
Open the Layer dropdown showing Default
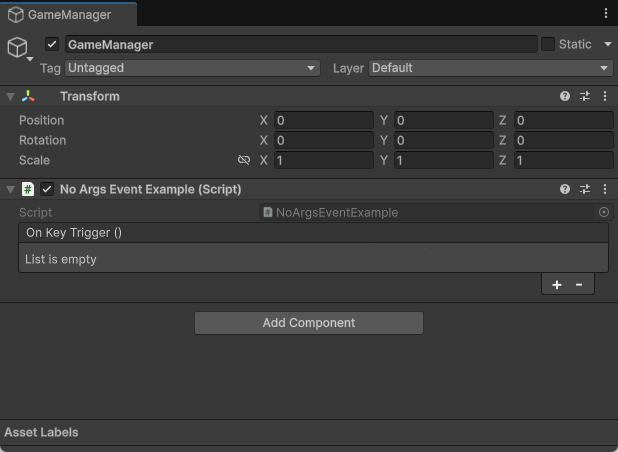pyautogui.click(x=490, y=68)
